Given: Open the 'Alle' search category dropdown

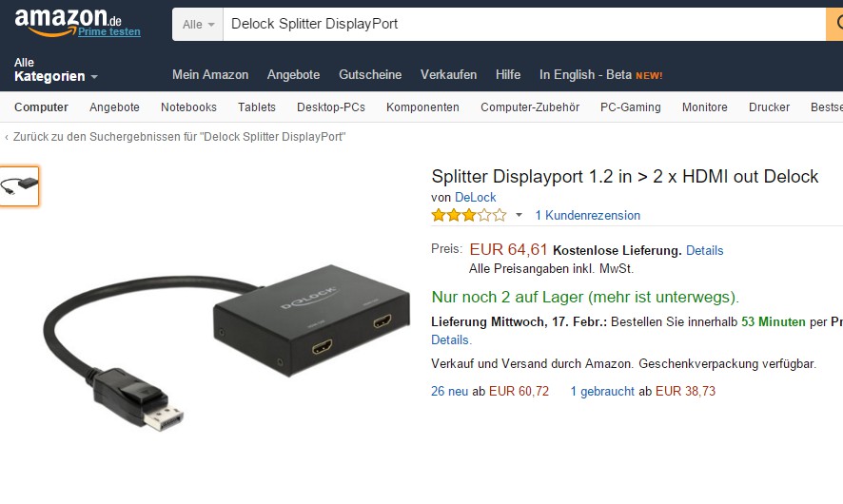Looking at the screenshot, I should click(198, 24).
